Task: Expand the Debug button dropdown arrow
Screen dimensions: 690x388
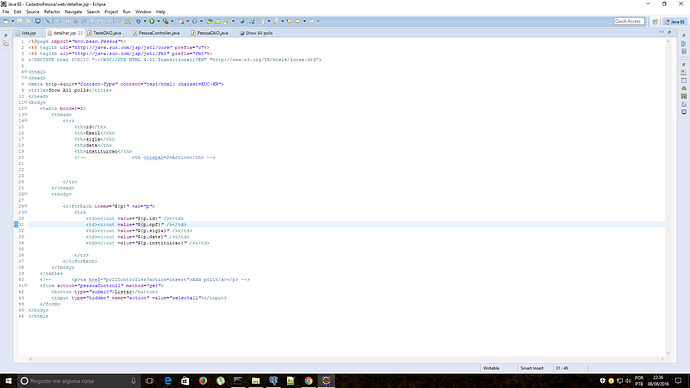Action: coord(145,21)
